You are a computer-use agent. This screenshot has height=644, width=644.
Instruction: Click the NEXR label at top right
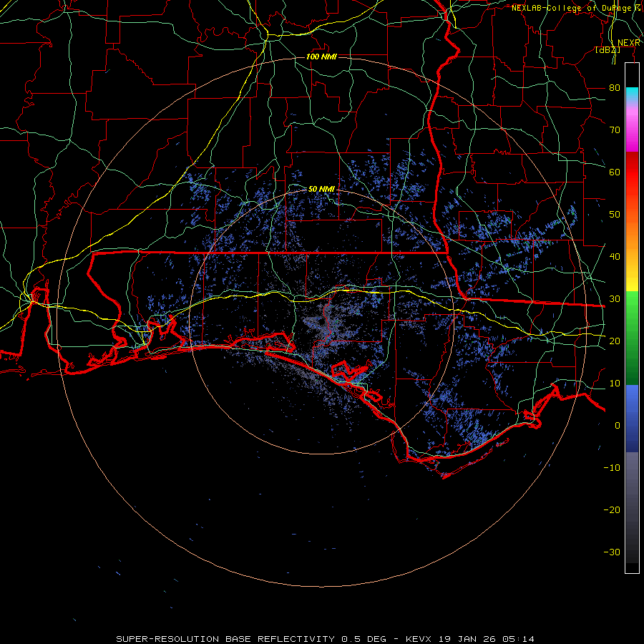pyautogui.click(x=629, y=43)
